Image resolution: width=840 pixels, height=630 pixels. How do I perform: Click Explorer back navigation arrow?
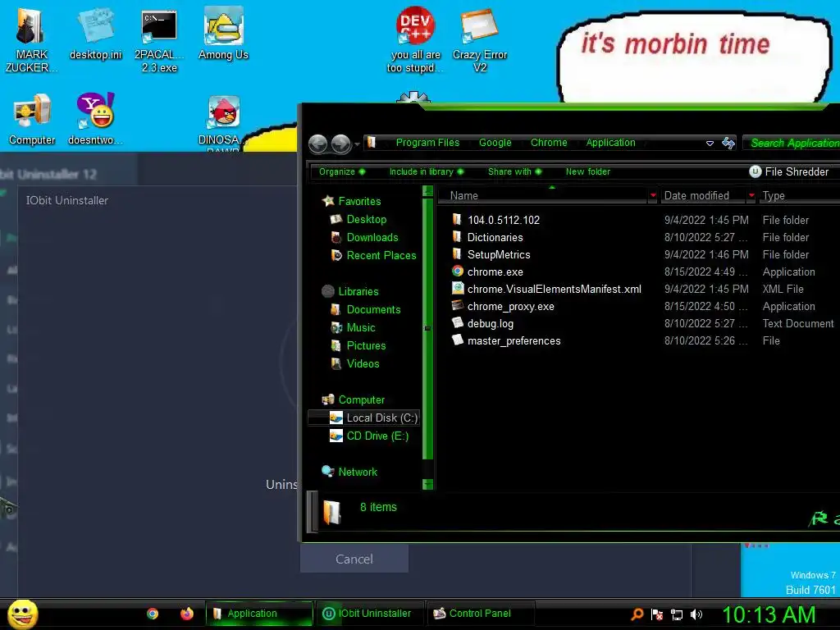(x=318, y=144)
